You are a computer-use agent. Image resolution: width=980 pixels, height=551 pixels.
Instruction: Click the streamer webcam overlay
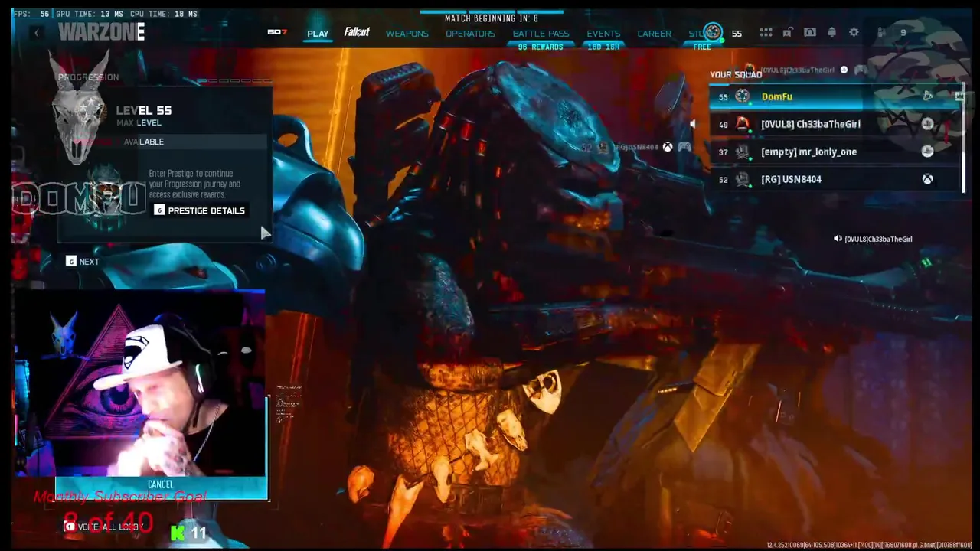(x=139, y=383)
